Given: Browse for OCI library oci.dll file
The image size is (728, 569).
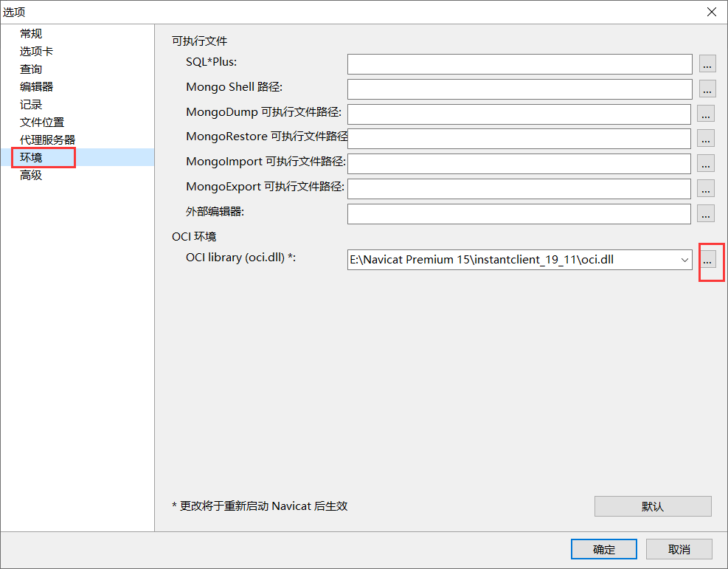Looking at the screenshot, I should (707, 260).
